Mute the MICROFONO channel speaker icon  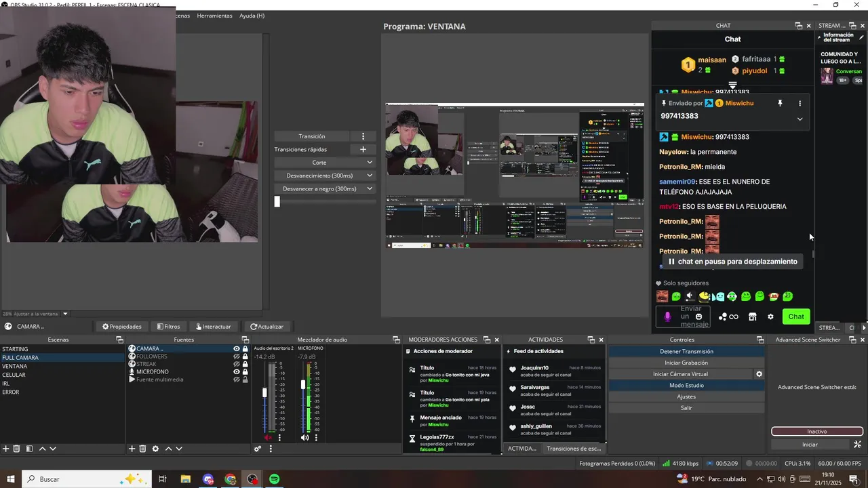point(304,438)
